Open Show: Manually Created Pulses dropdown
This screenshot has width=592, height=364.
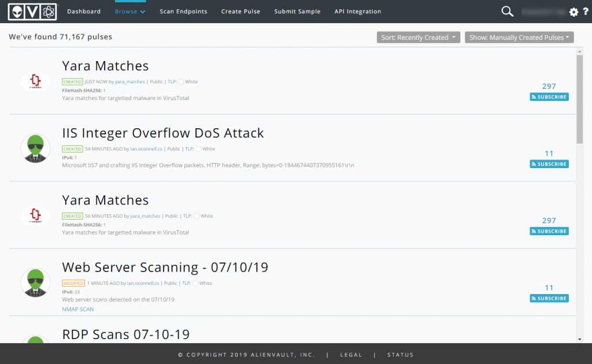click(519, 38)
